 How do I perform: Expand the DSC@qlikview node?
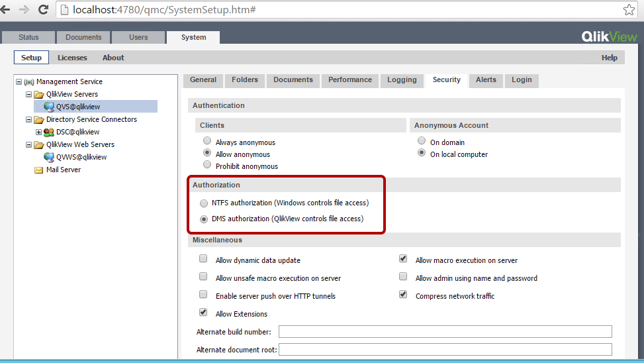38,132
